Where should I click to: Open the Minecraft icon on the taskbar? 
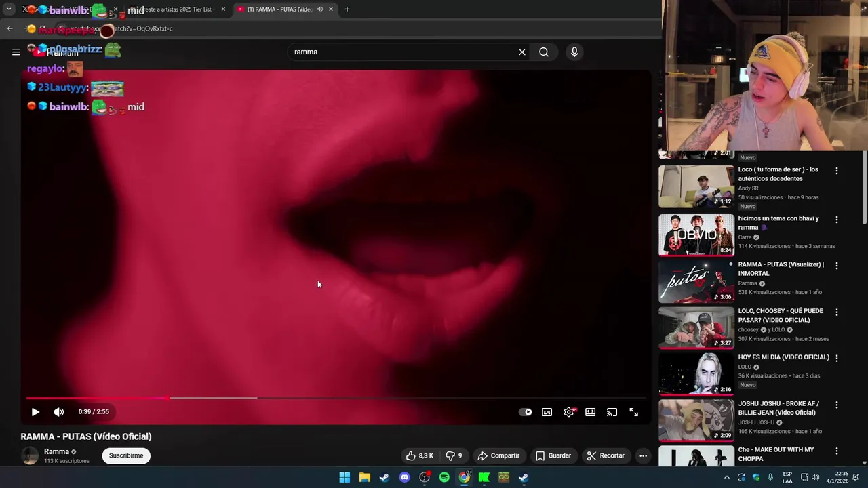(504, 477)
